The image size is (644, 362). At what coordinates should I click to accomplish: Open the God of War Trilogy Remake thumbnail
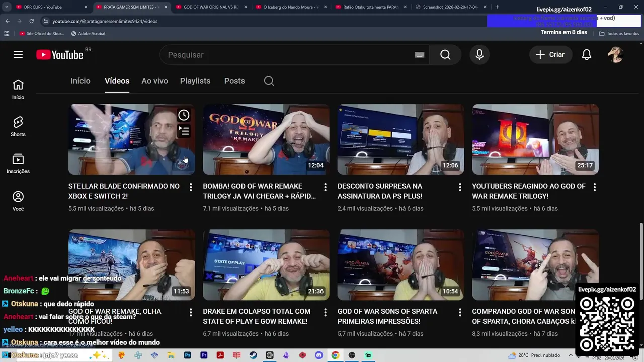click(x=266, y=139)
